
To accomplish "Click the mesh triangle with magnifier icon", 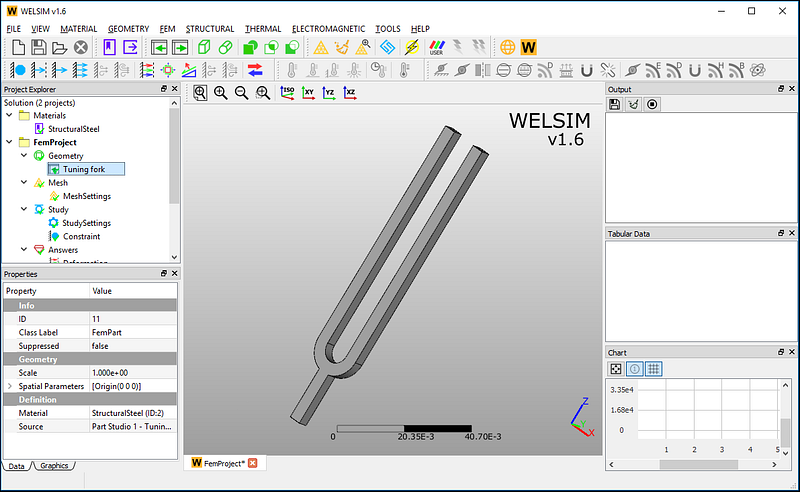I will (363, 47).
